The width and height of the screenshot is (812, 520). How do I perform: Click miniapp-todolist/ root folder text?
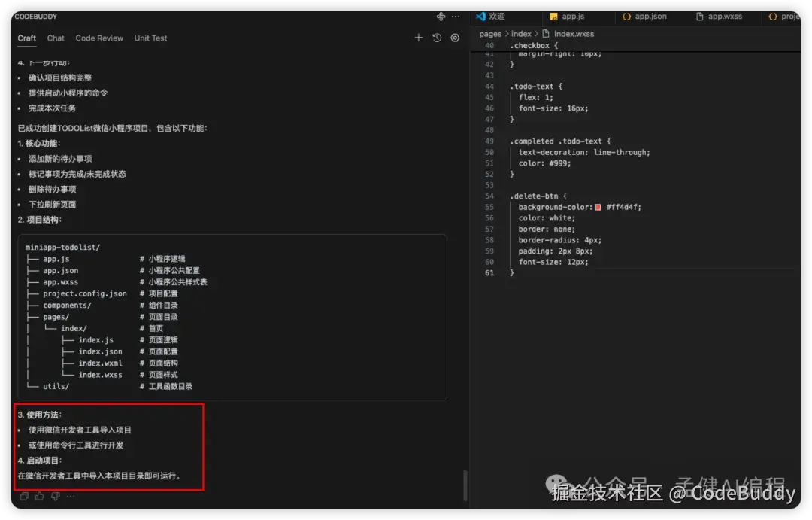pos(62,248)
